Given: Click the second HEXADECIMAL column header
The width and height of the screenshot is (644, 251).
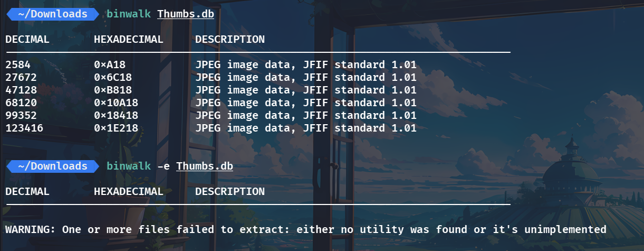Looking at the screenshot, I should tap(129, 192).
